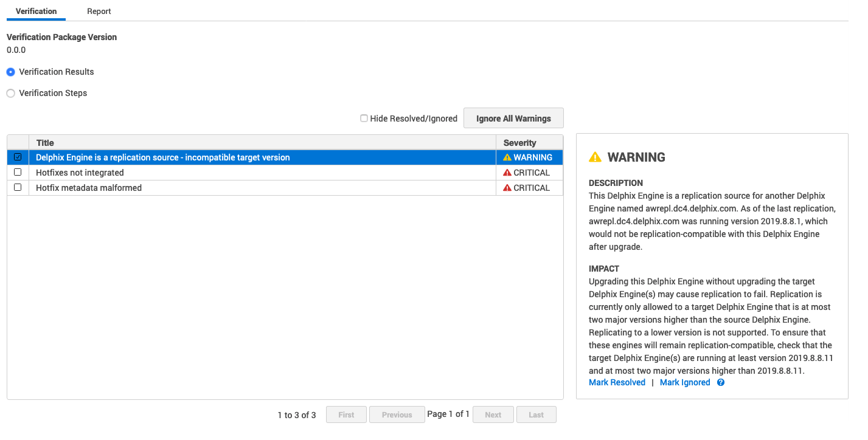This screenshot has height=440, width=868.
Task: Click the Mark Ignored link
Action: 685,382
